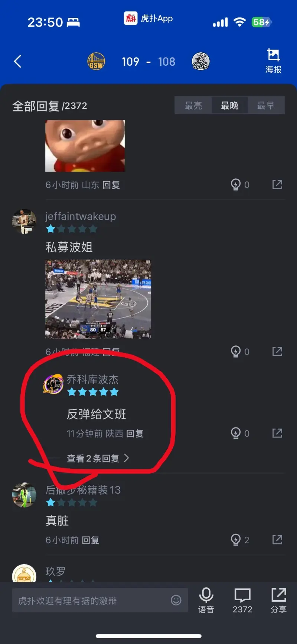Screen dimensions: 297x644
Task: Tap the SAS team logo
Action: tap(201, 62)
